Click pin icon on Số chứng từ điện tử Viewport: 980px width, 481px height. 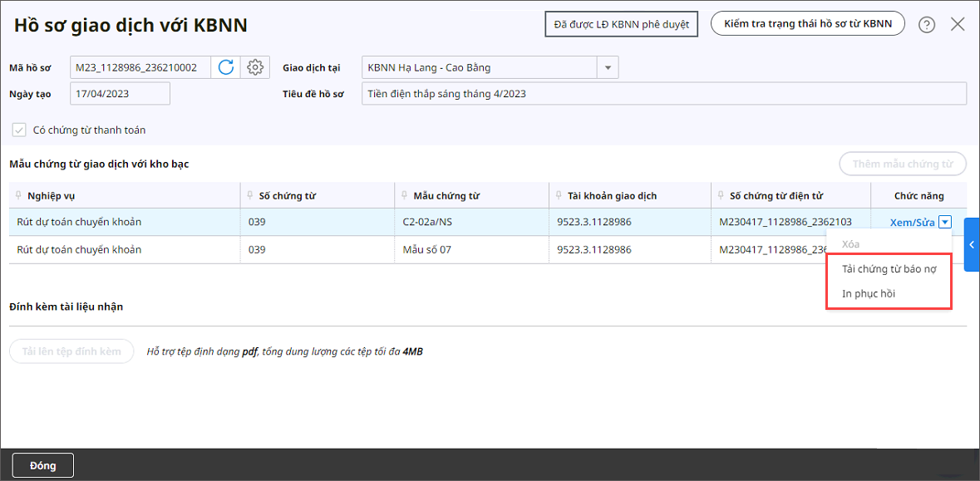click(x=721, y=196)
